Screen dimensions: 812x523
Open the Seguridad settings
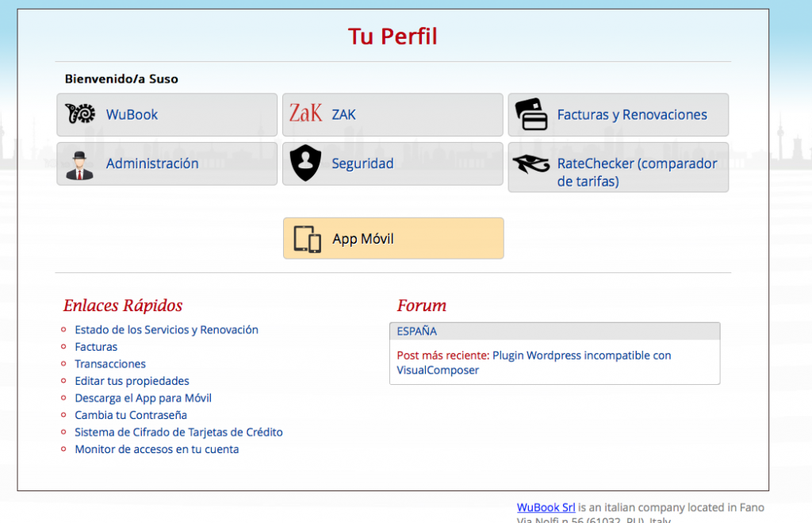click(x=393, y=163)
